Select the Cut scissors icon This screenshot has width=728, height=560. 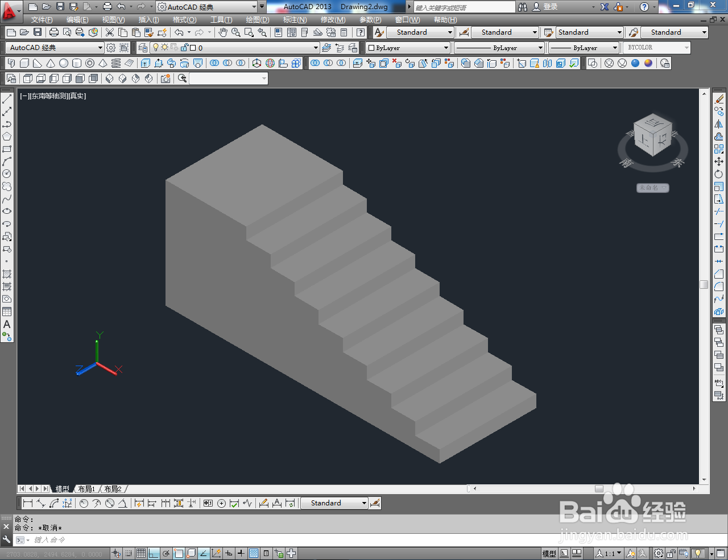110,32
